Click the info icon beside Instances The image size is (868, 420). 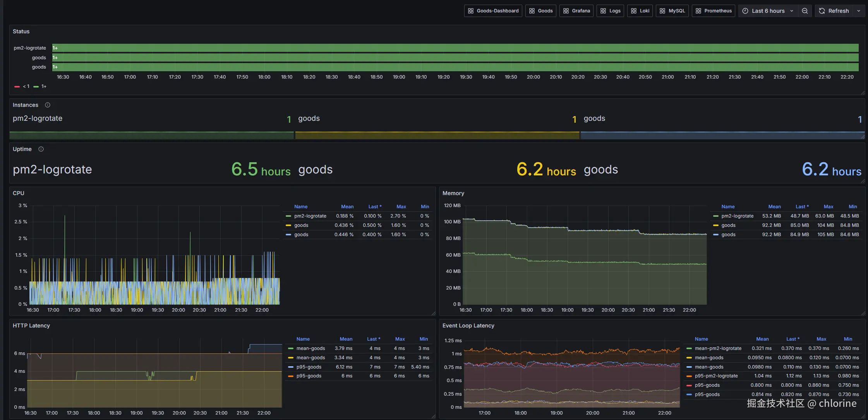[x=48, y=105]
